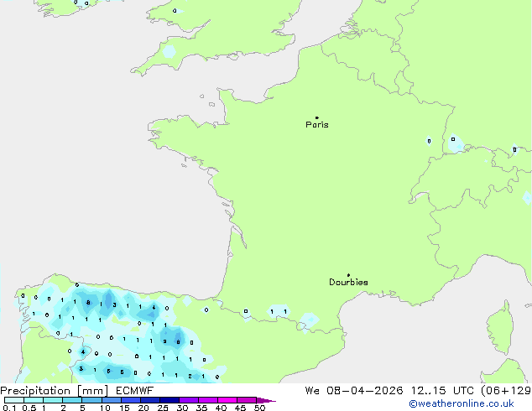Click the legend scale value '15'
532x411 pixels.
pyautogui.click(x=124, y=408)
